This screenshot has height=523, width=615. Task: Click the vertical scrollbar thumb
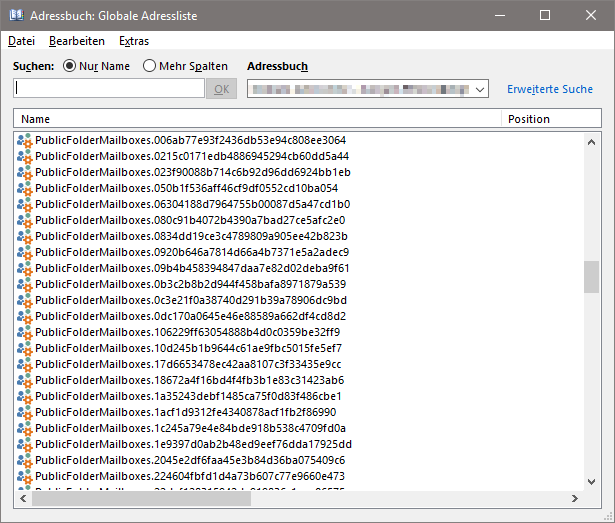point(591,277)
